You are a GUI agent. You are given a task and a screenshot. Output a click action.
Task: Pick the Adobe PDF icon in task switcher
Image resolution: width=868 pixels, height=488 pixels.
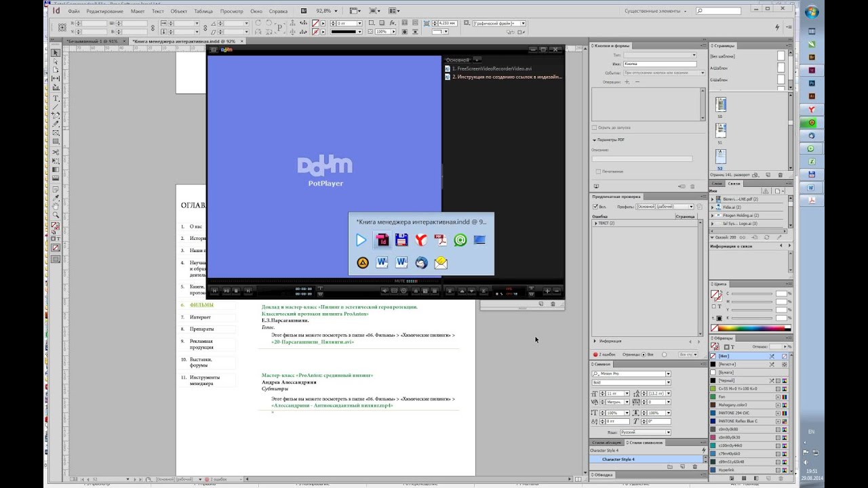click(x=441, y=239)
